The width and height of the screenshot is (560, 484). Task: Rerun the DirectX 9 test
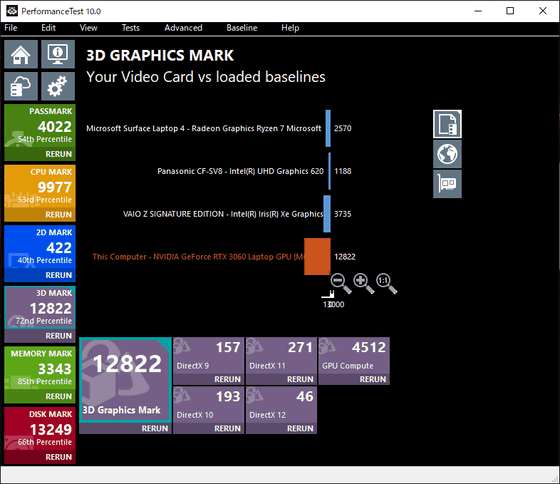click(228, 379)
